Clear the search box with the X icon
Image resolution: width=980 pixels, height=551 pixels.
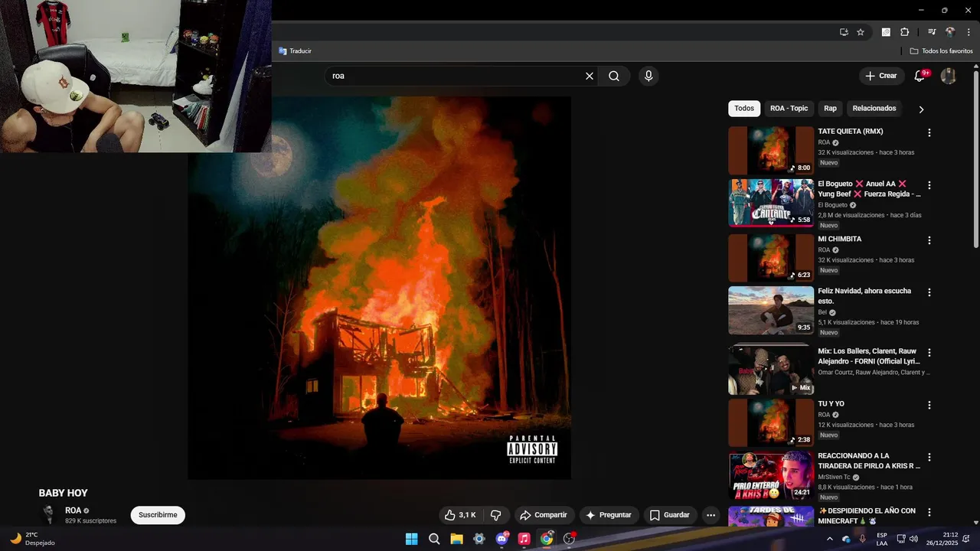click(x=590, y=76)
